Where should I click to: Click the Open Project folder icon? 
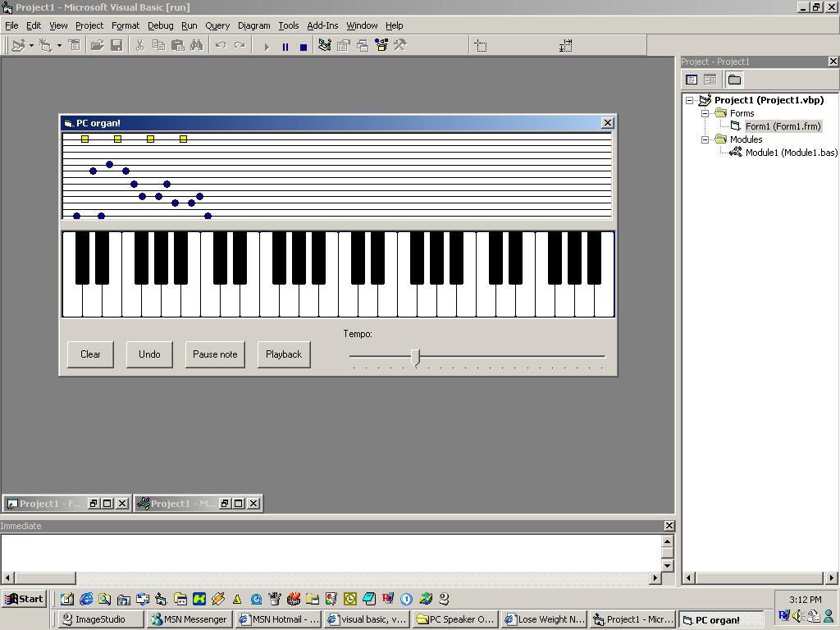click(x=97, y=46)
